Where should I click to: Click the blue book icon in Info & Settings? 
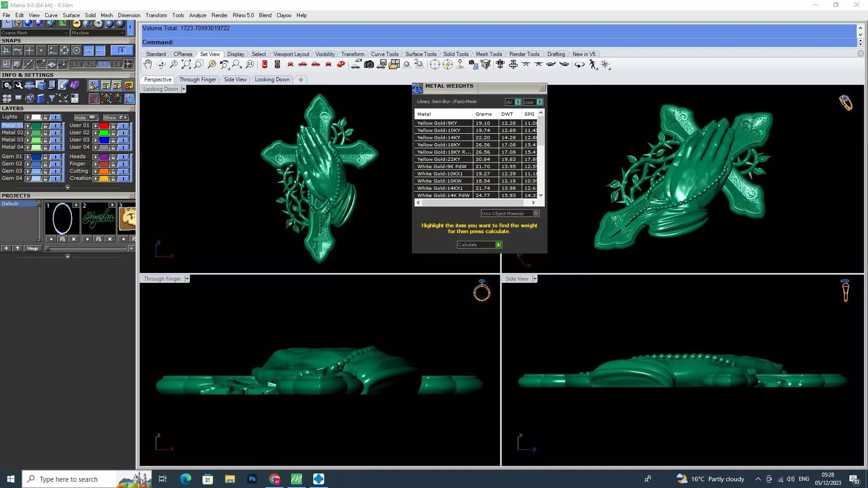41,99
